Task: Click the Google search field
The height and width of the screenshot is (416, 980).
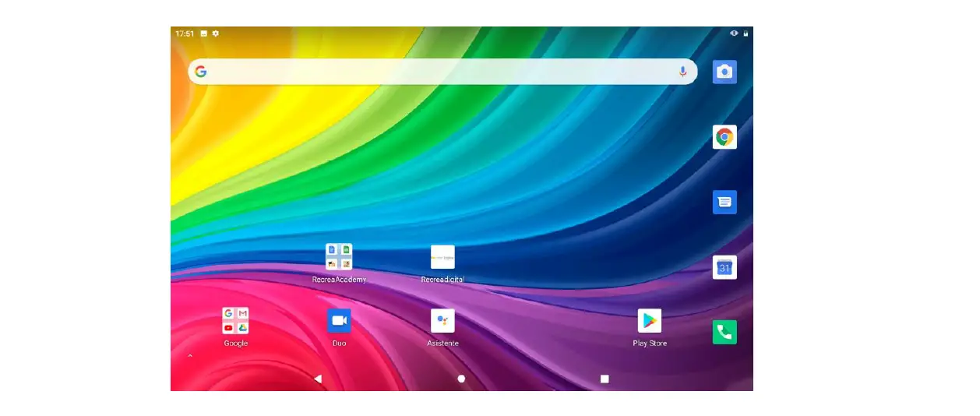Action: click(442, 72)
